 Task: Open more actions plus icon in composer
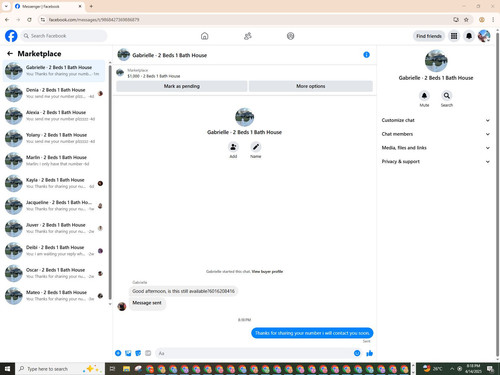coord(118,353)
